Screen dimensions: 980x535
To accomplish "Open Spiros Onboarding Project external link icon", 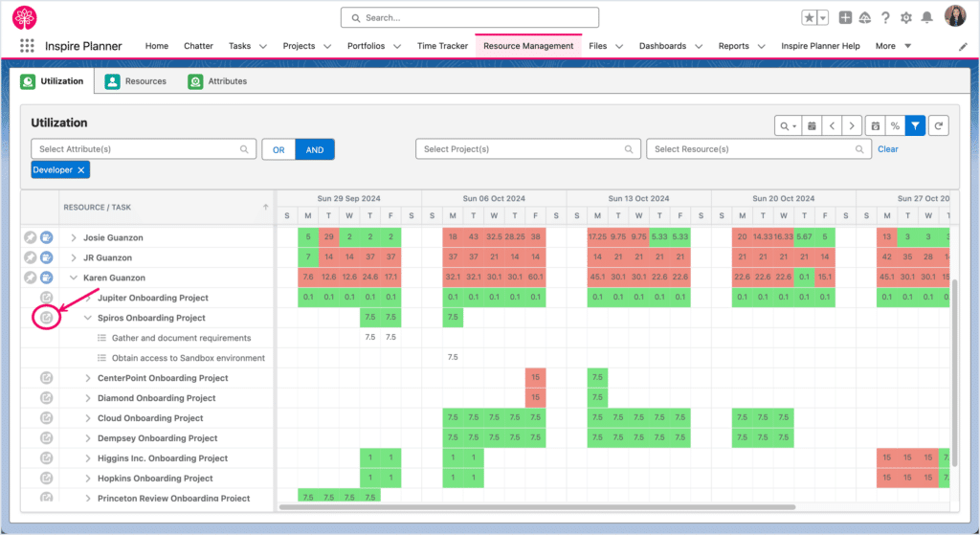I will click(46, 318).
